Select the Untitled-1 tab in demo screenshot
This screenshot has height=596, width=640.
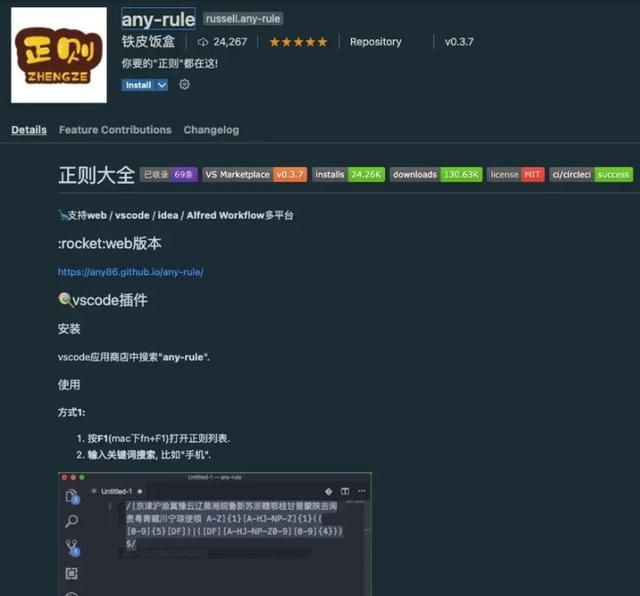[117, 491]
